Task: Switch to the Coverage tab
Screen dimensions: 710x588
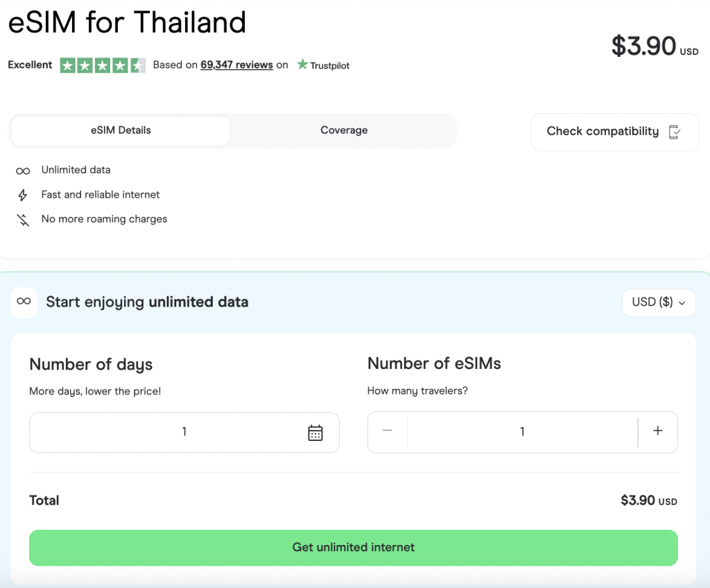Action: tap(344, 130)
